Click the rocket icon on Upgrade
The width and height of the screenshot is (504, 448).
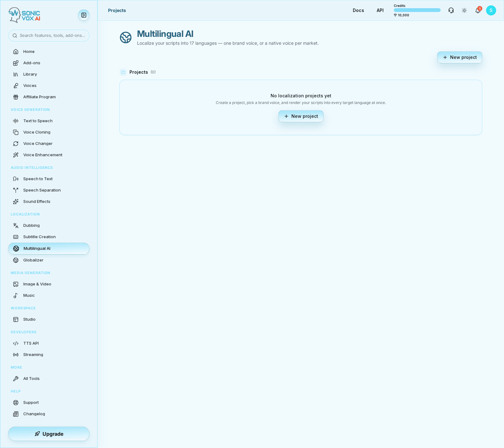tap(37, 434)
